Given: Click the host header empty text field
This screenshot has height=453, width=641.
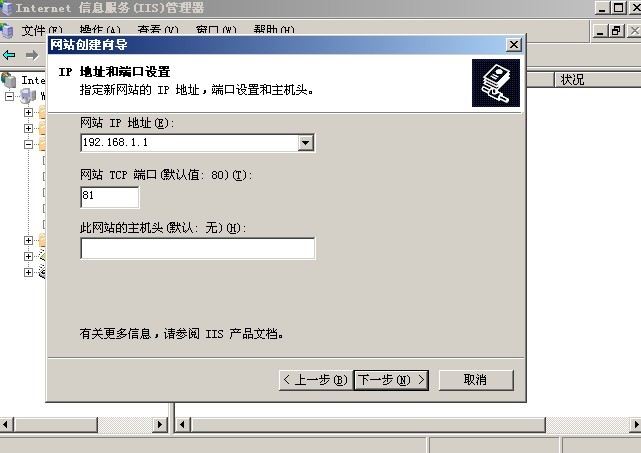Looking at the screenshot, I should click(198, 248).
